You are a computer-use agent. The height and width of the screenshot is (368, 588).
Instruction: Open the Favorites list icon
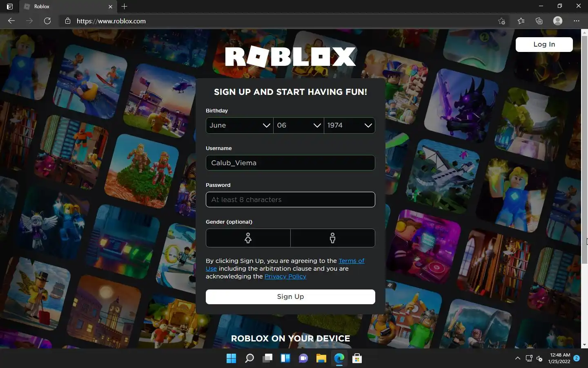(x=521, y=21)
